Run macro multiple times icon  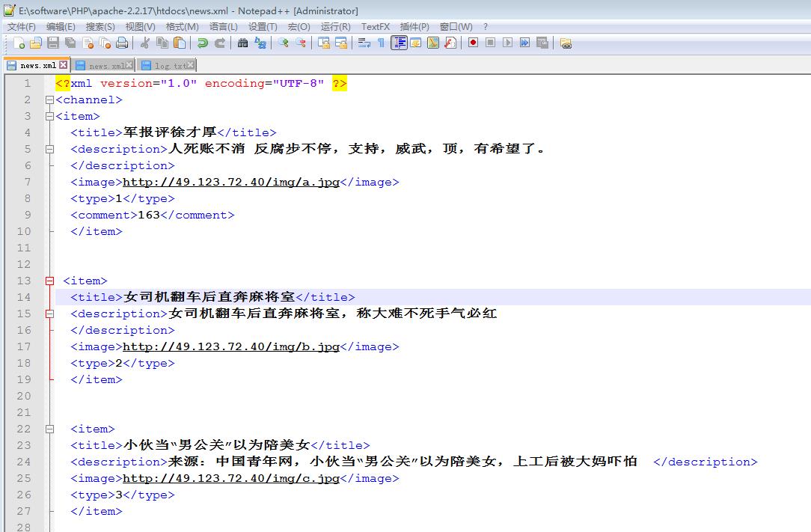524,43
